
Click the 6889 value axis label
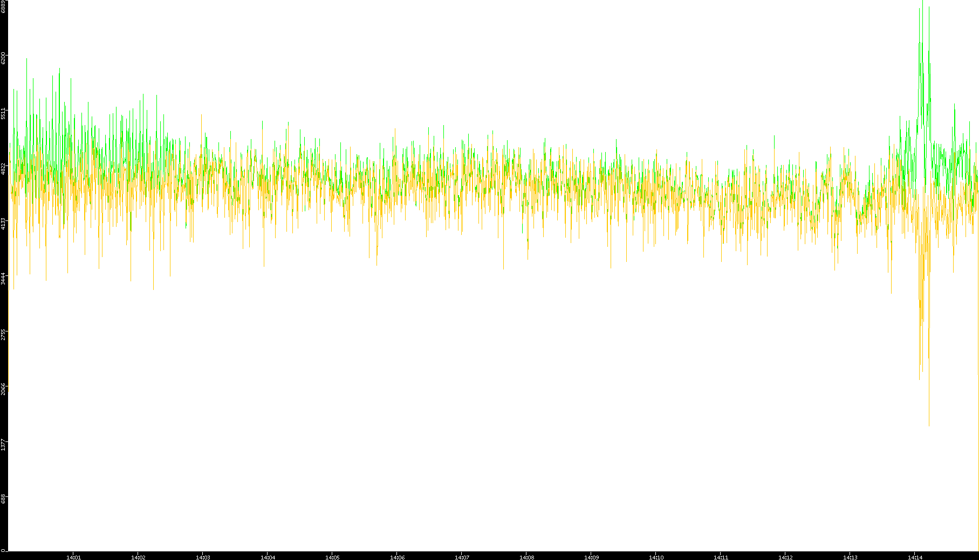click(x=4, y=6)
